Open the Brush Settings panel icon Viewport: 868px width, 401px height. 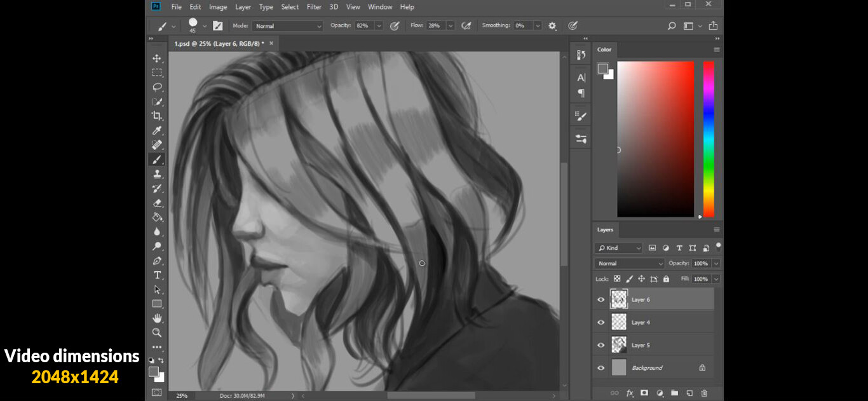tap(580, 115)
